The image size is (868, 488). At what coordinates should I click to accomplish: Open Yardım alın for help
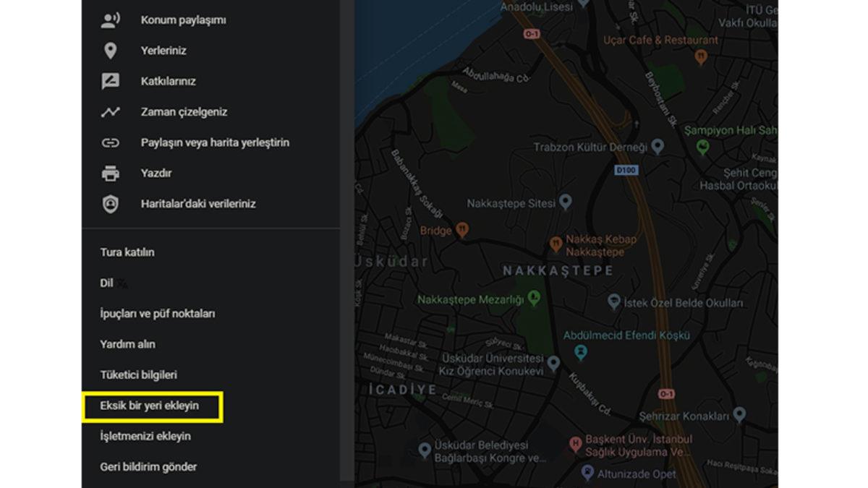coord(128,344)
